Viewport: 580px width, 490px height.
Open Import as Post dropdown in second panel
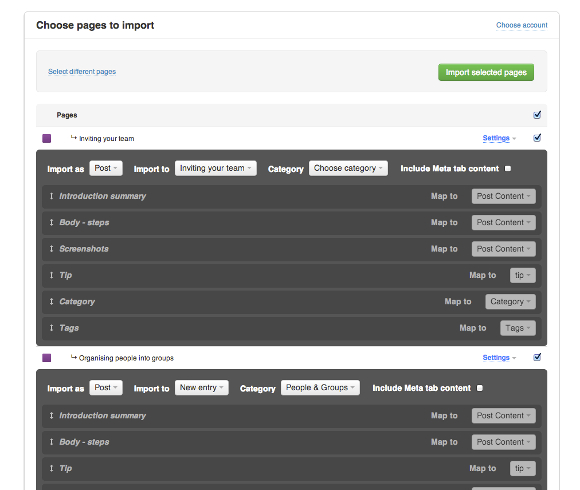point(106,388)
